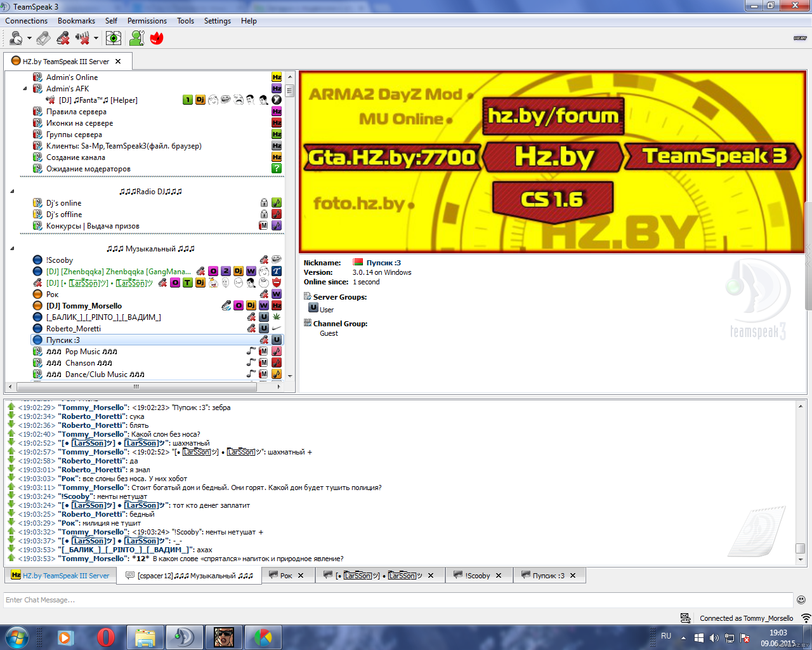Close the !Scooby chat tab

pyautogui.click(x=499, y=576)
